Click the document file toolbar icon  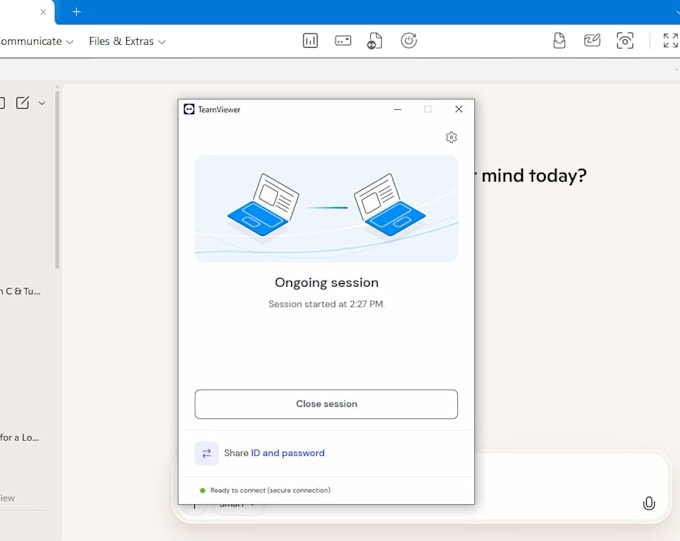[559, 41]
